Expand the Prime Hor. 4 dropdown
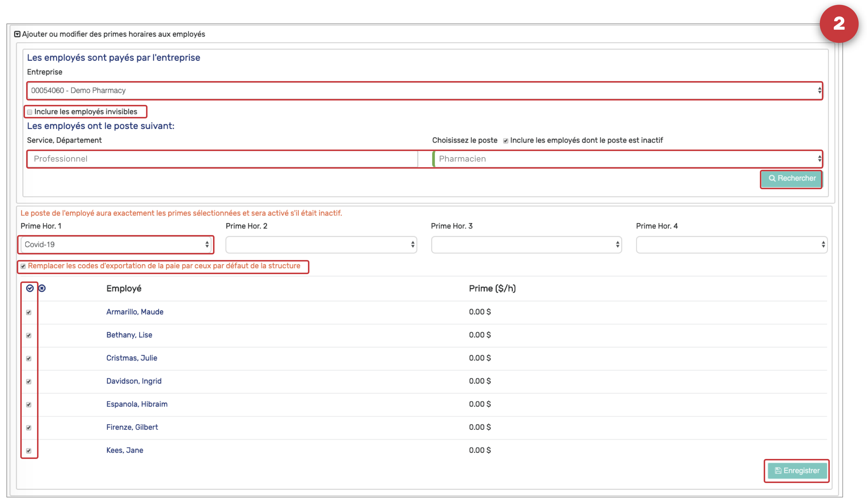Screen dimensions: 868x503 pos(731,245)
